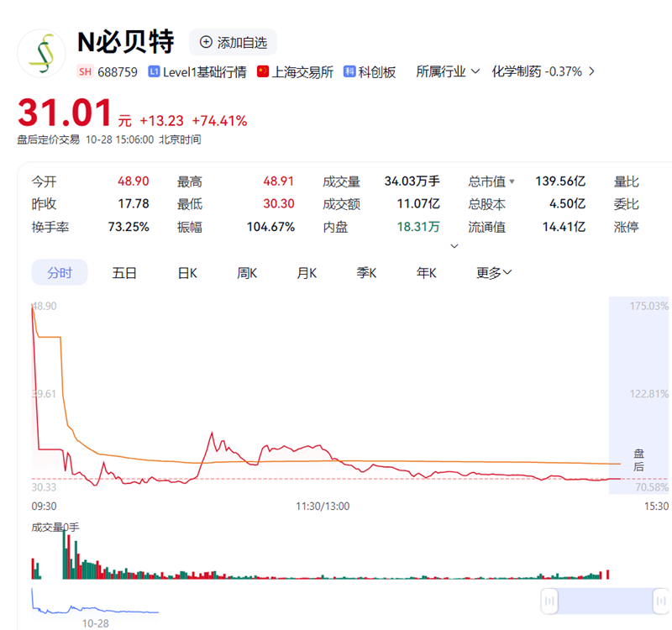Click the 科 icon beside 科创板
The width and height of the screenshot is (672, 630).
point(350,72)
